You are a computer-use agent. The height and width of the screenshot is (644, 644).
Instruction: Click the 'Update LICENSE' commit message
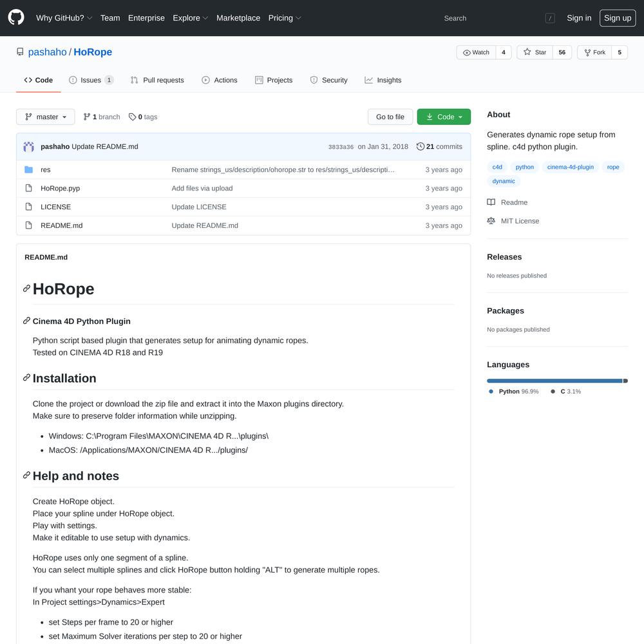pos(199,207)
